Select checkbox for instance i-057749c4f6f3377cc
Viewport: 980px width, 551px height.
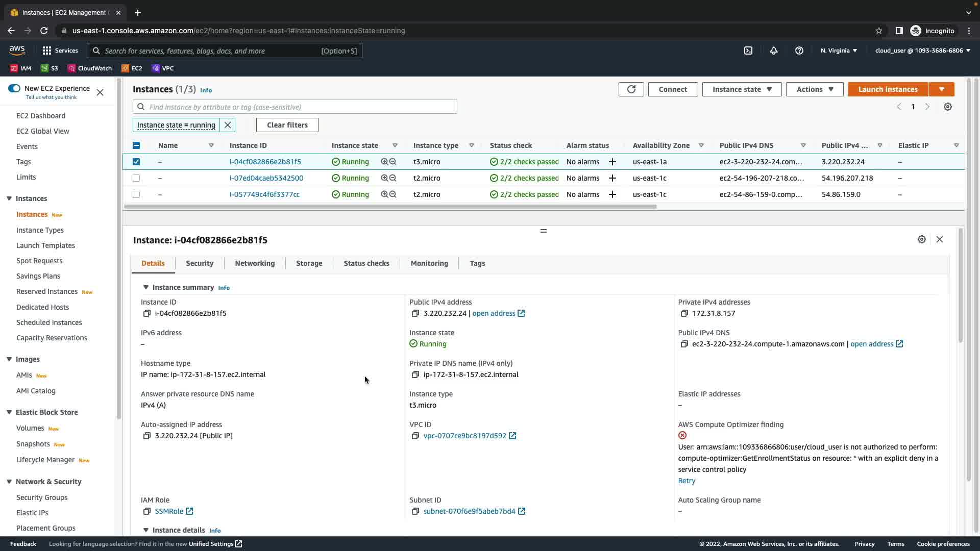point(136,194)
